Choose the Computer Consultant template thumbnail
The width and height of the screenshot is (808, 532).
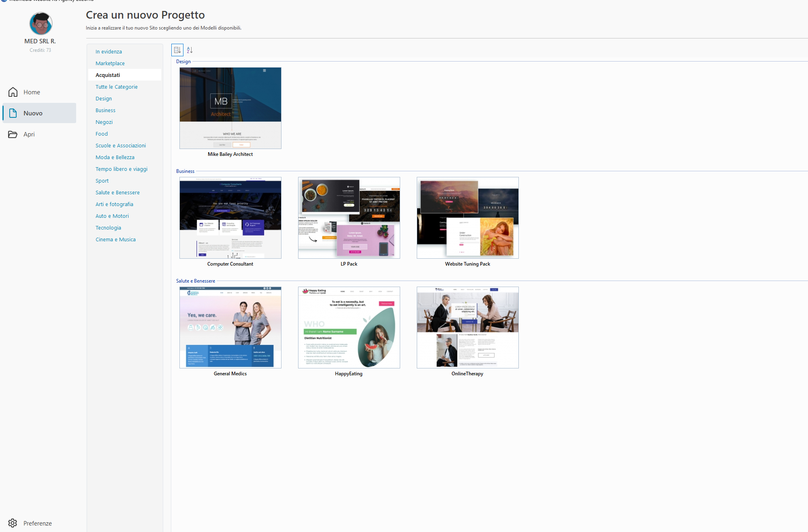coord(230,218)
